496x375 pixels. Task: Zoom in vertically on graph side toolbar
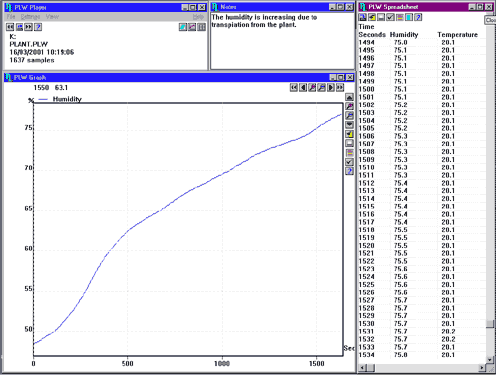click(349, 107)
